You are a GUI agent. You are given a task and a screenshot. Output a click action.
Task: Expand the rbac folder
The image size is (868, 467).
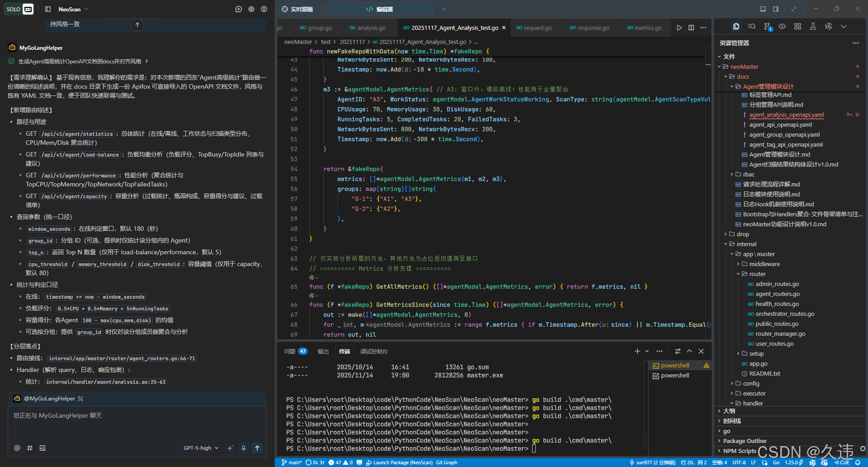749,174
